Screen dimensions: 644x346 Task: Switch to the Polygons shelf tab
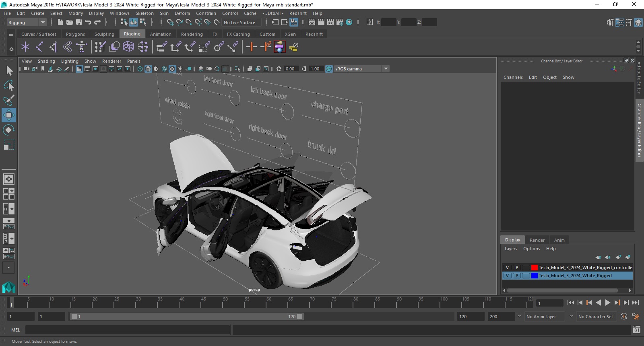tap(75, 34)
